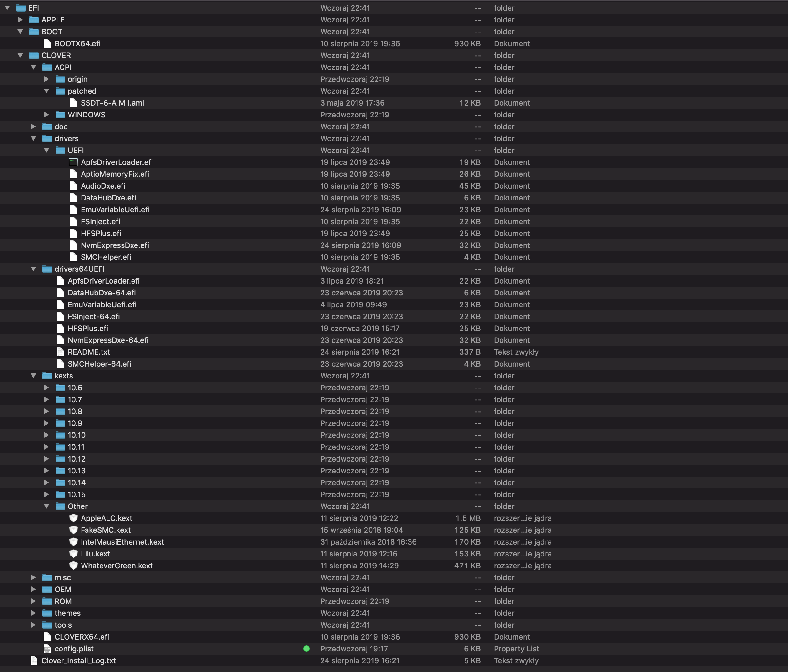The width and height of the screenshot is (788, 672).
Task: Click the themes folder icon
Action: (47, 613)
